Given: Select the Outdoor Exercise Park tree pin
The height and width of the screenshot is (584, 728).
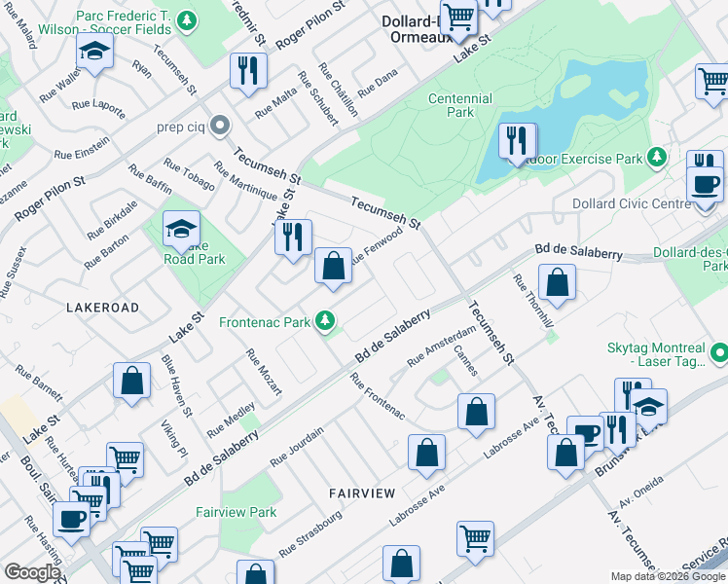Looking at the screenshot, I should pos(657,158).
